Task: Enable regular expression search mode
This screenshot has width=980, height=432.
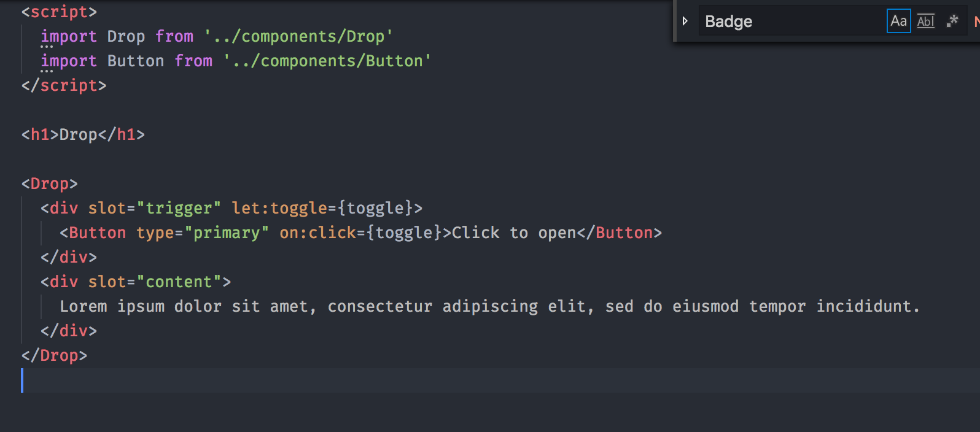Action: [952, 21]
